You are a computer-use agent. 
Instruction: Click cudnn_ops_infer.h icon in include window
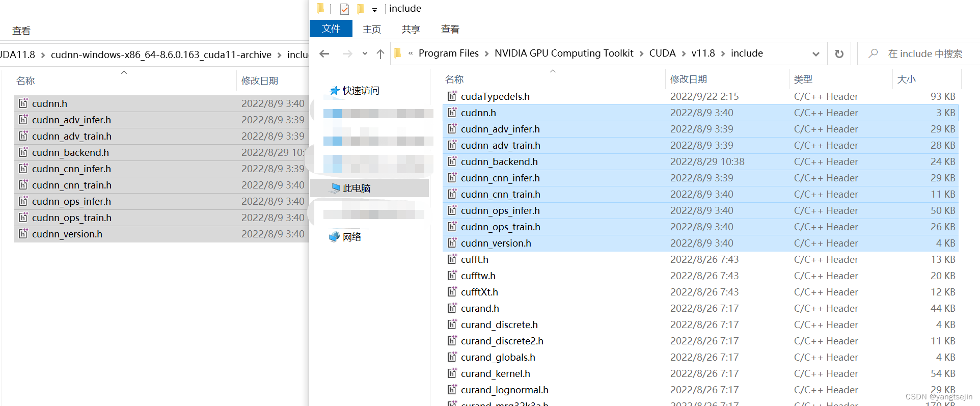tap(452, 210)
